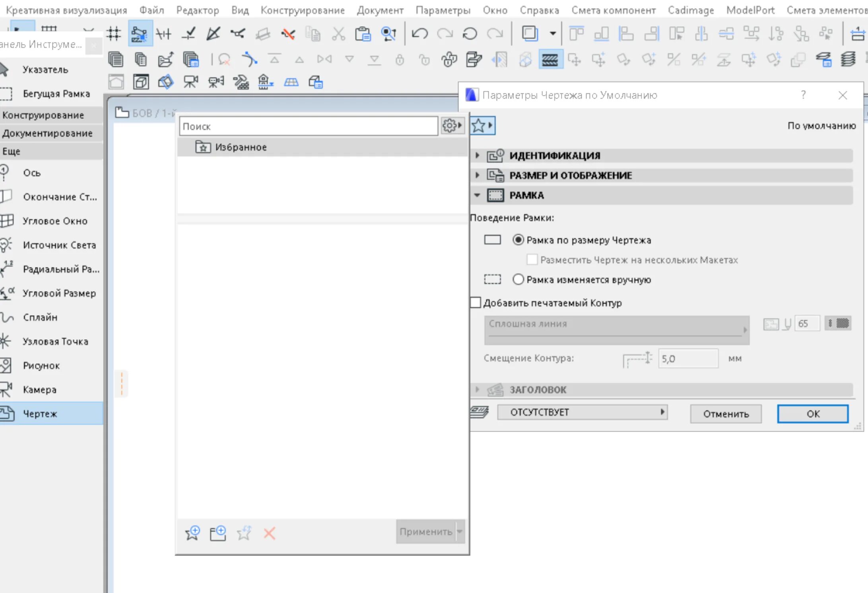Expand the ИДЕНТИФИКАЦИЯ section
The width and height of the screenshot is (868, 593).
pos(477,155)
